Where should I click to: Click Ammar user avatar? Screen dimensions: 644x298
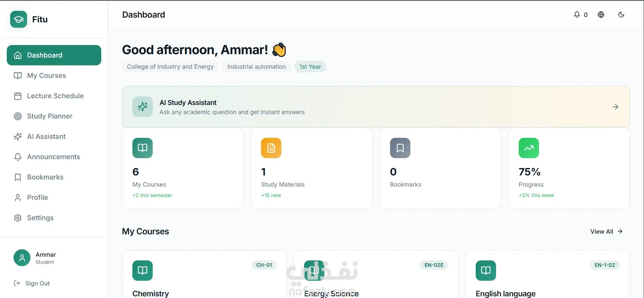point(22,258)
